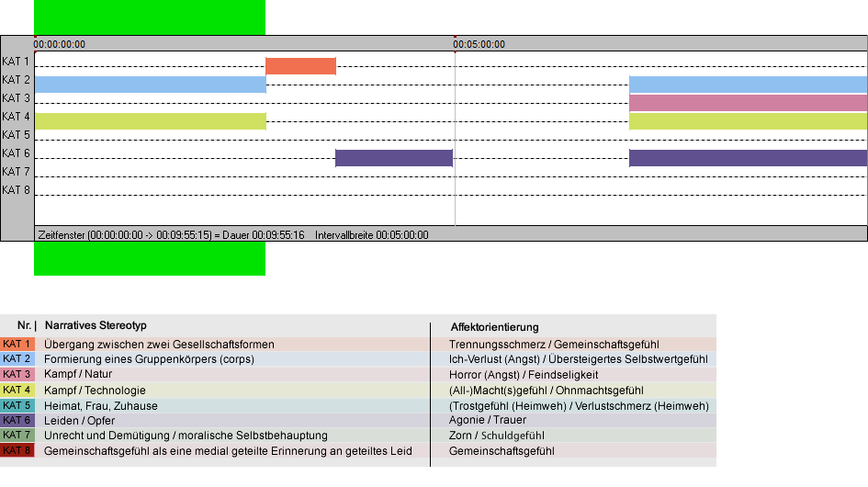868x487 pixels.
Task: Click the 'Leiden / Opfer' legend entry
Action: pos(79,421)
